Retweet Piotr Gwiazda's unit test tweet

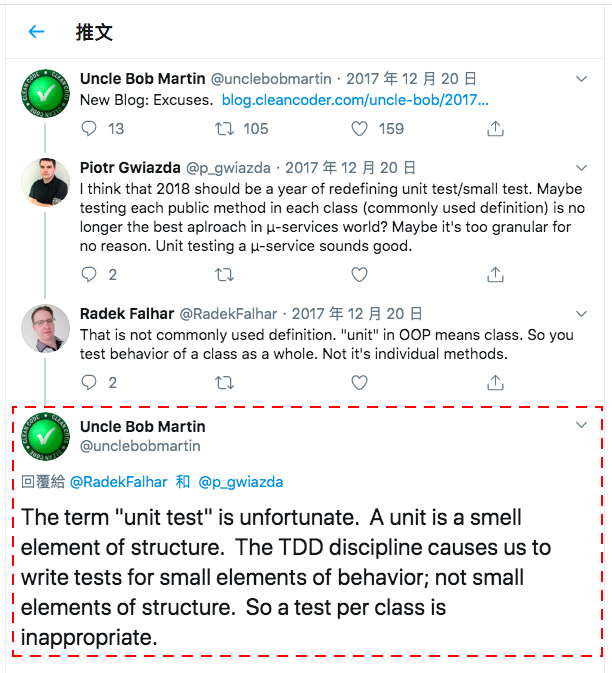point(224,274)
